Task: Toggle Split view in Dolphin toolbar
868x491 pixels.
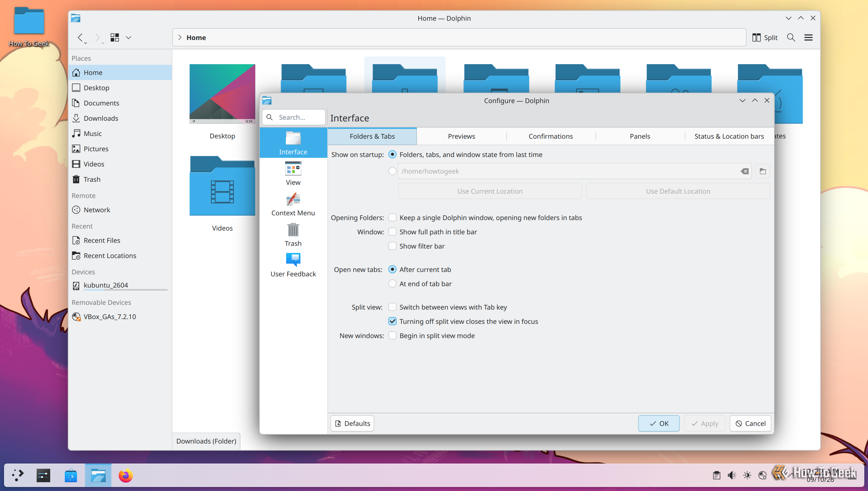Action: click(x=765, y=37)
